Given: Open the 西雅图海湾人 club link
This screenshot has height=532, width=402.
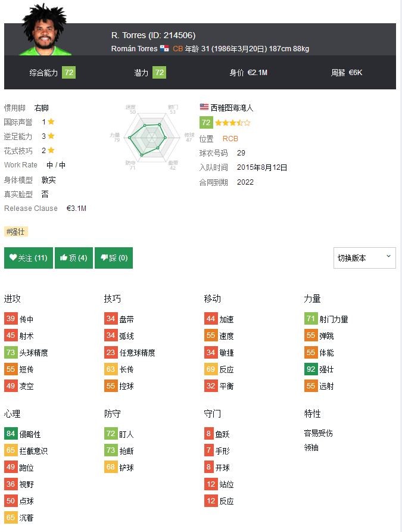Looking at the screenshot, I should click(232, 108).
